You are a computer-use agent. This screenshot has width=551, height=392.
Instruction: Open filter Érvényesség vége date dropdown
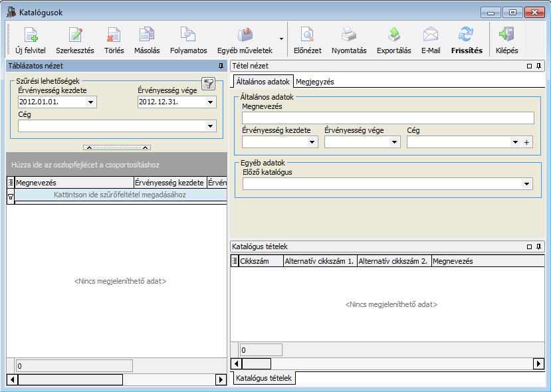[x=210, y=102]
